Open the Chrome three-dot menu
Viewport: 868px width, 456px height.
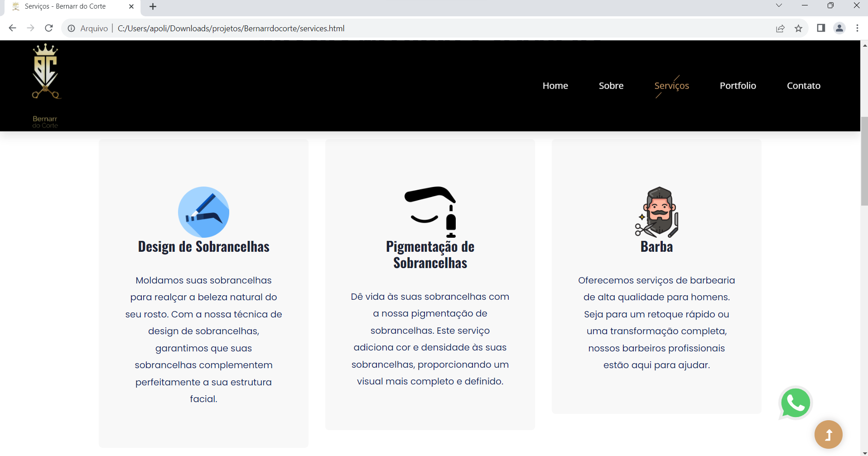857,28
